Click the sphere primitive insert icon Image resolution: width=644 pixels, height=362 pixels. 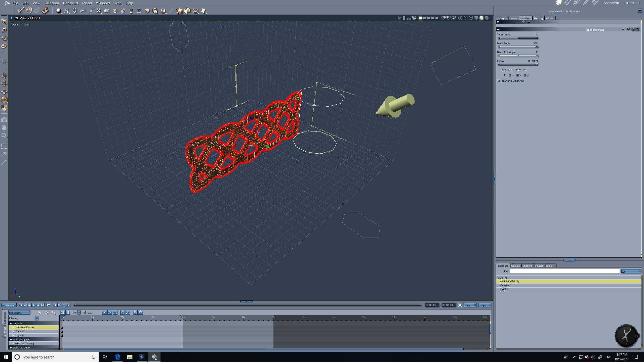pos(58,11)
